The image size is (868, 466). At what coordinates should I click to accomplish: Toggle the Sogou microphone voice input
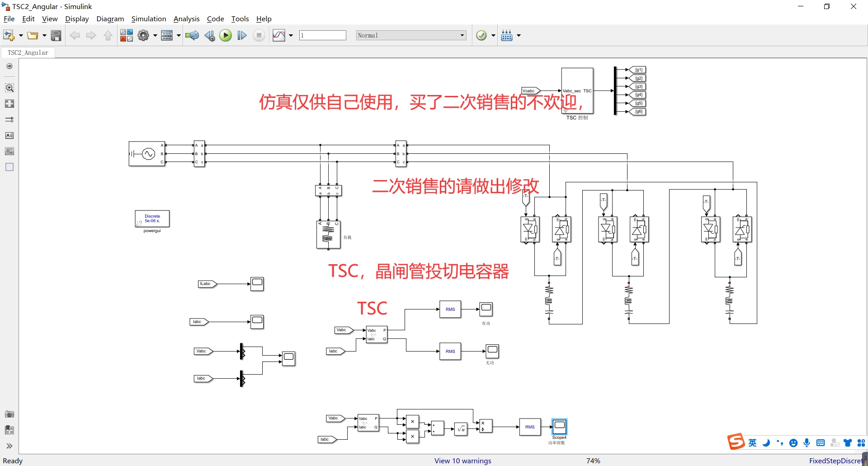click(x=807, y=443)
